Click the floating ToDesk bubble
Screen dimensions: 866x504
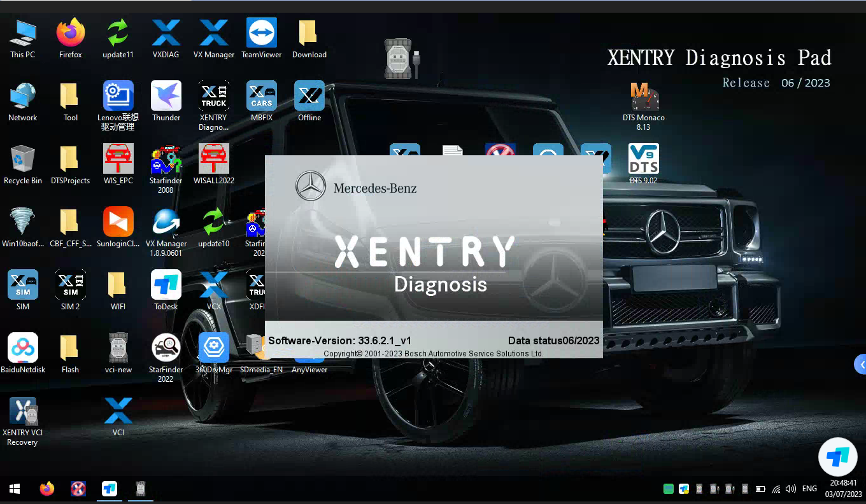pyautogui.click(x=837, y=457)
